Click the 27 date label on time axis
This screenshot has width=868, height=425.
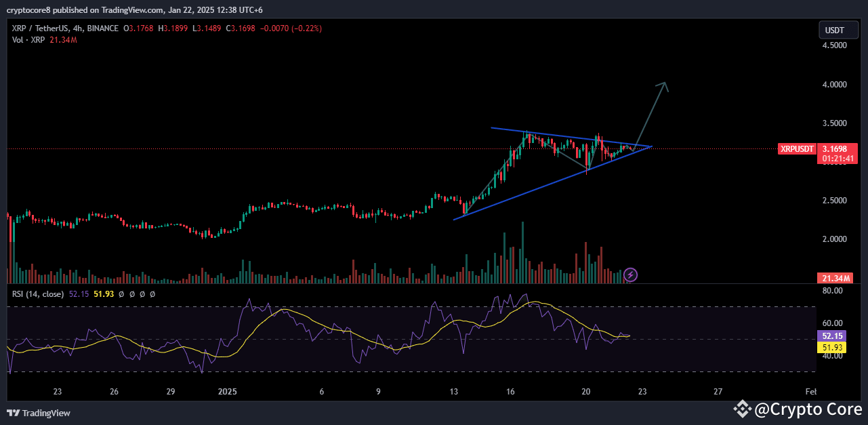pyautogui.click(x=718, y=392)
